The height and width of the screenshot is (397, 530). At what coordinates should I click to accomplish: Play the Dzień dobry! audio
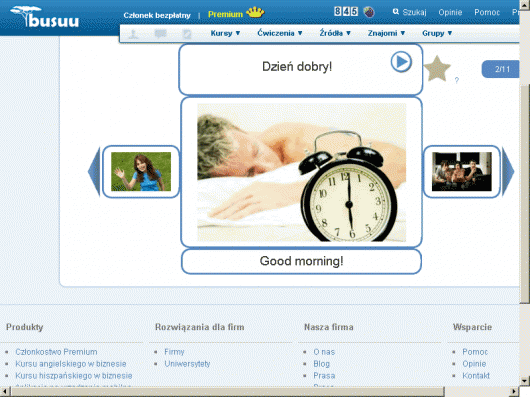[x=401, y=62]
